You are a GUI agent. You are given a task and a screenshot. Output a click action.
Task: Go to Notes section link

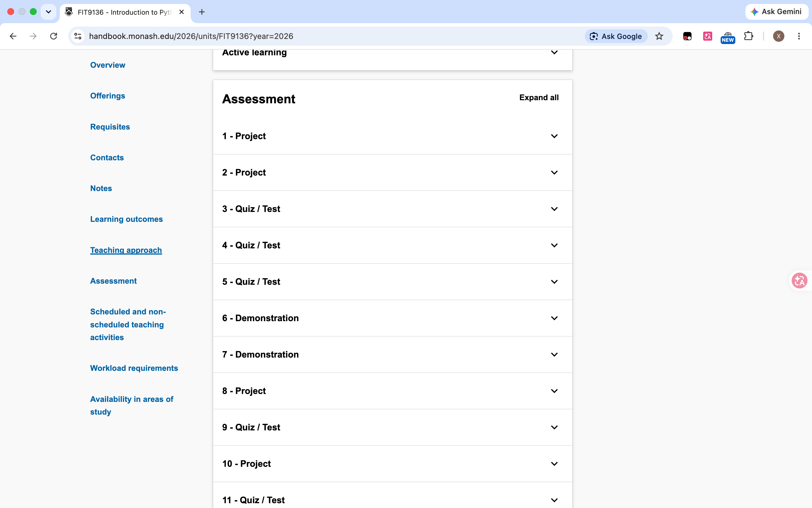[101, 189]
